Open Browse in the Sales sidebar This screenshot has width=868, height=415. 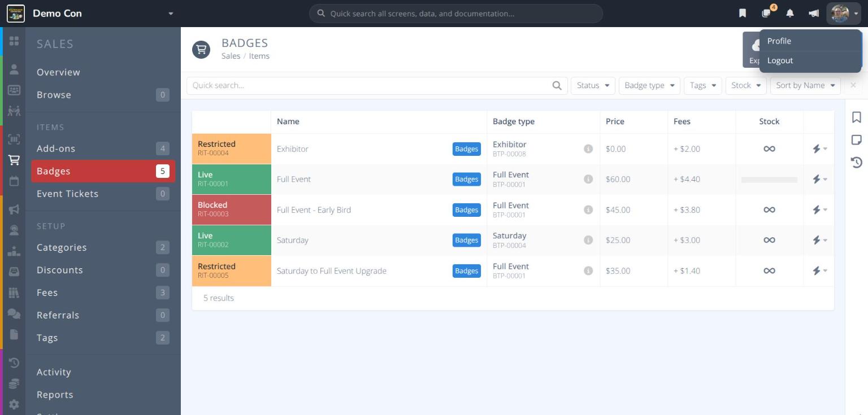point(103,95)
